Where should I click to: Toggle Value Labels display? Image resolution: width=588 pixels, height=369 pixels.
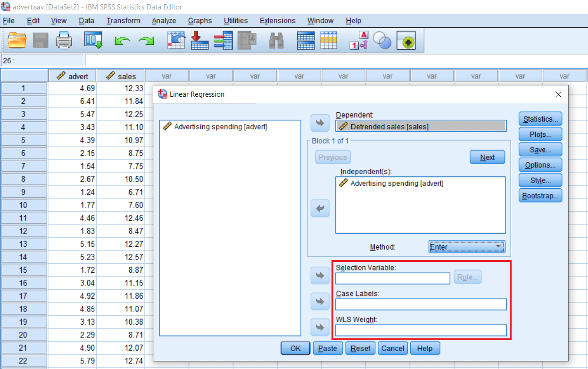click(x=359, y=41)
